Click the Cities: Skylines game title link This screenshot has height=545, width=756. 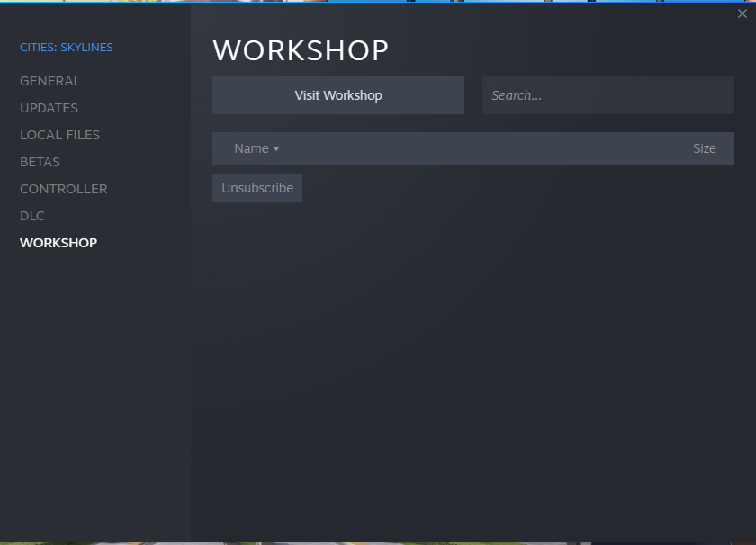point(67,48)
